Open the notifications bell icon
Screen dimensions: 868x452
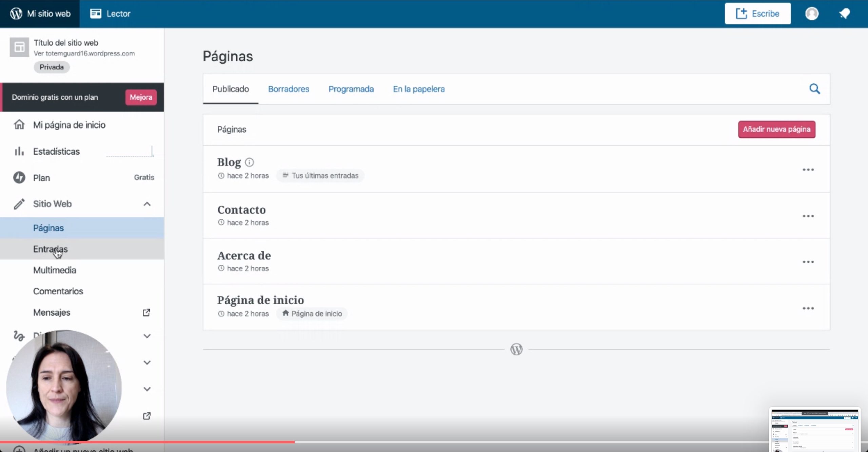tap(844, 14)
